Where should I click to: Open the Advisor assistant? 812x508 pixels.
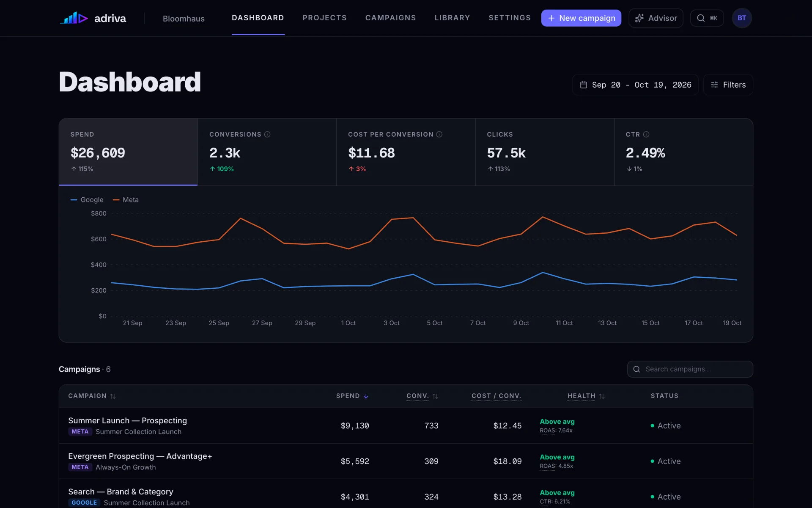656,18
